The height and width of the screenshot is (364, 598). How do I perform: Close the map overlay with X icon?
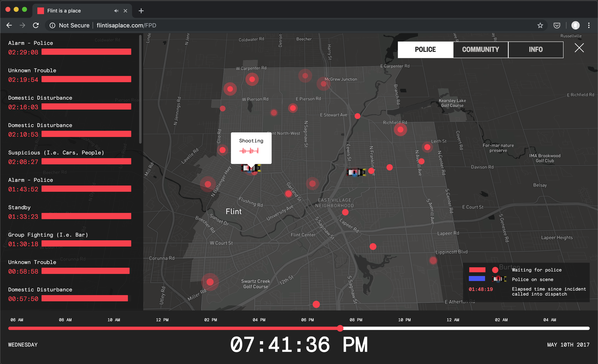pyautogui.click(x=579, y=48)
